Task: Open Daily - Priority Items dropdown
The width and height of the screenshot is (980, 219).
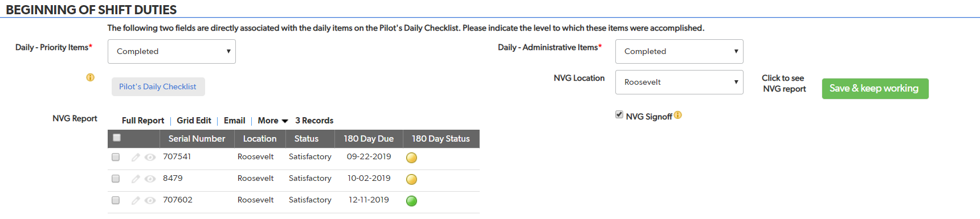Action: pyautogui.click(x=171, y=51)
